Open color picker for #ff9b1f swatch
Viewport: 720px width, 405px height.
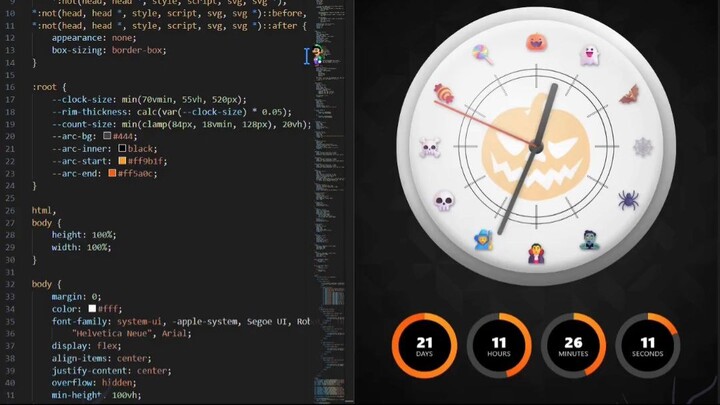tap(122, 161)
